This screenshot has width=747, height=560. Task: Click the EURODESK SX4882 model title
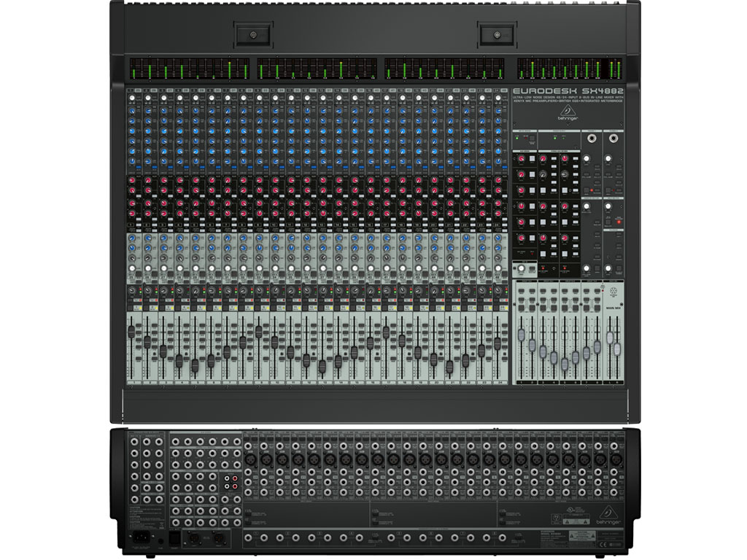(567, 90)
